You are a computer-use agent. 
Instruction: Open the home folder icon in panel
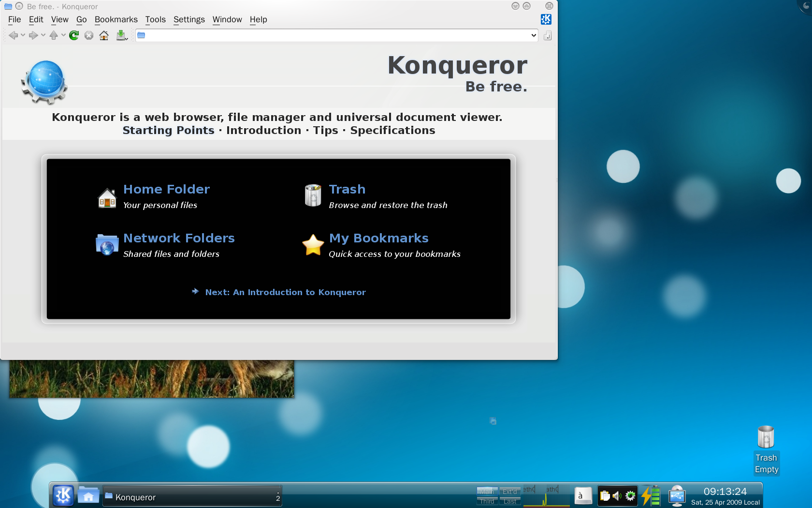point(88,495)
